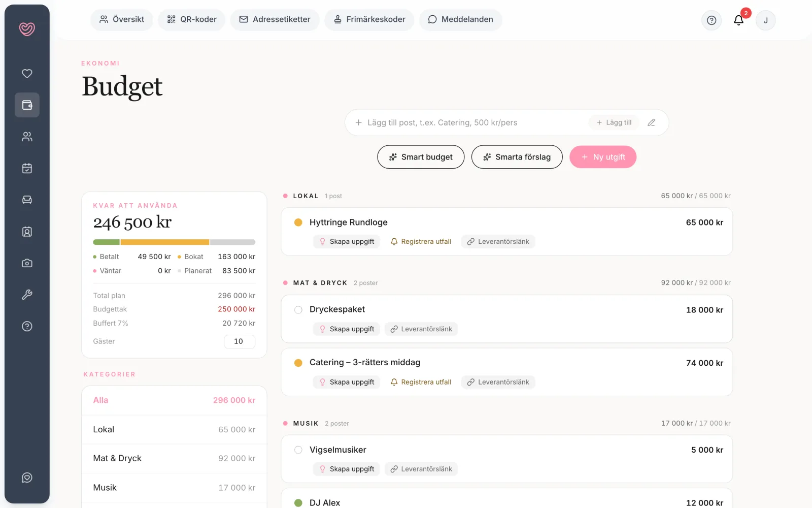Toggle status circle for Dryckespaket
The image size is (812, 508).
coord(298,310)
